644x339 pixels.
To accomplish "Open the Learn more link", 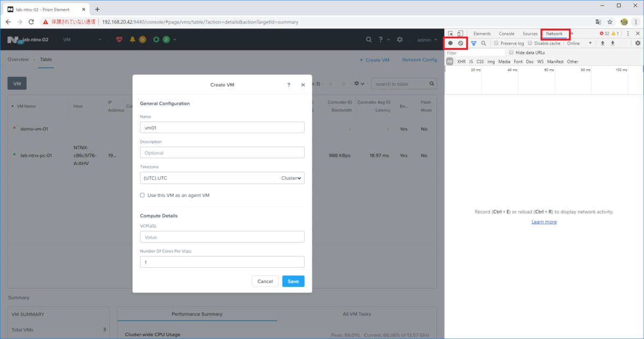I will [544, 222].
